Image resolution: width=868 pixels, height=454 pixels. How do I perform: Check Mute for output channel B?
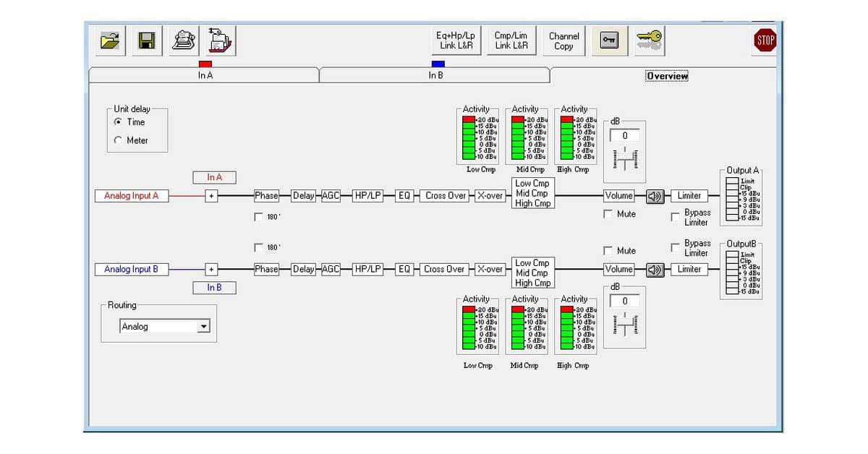tap(608, 251)
